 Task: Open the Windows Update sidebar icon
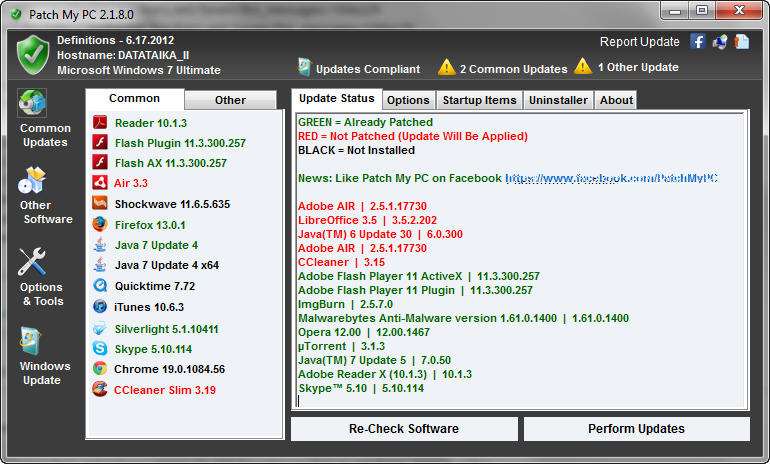click(x=31, y=341)
